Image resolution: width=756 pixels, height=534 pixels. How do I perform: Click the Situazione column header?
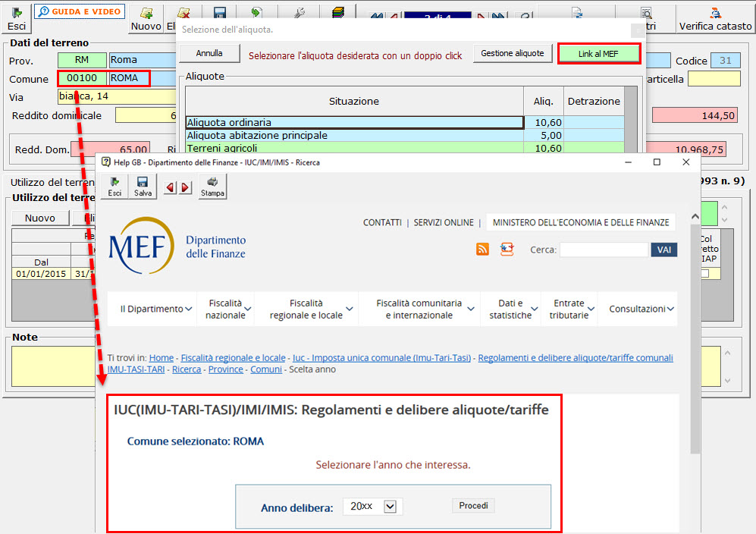pyautogui.click(x=354, y=102)
